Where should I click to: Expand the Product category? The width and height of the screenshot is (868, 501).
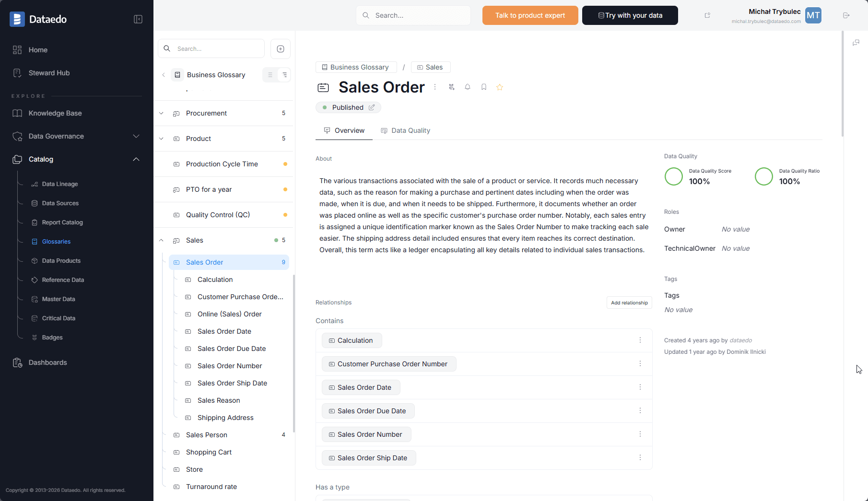(x=161, y=139)
